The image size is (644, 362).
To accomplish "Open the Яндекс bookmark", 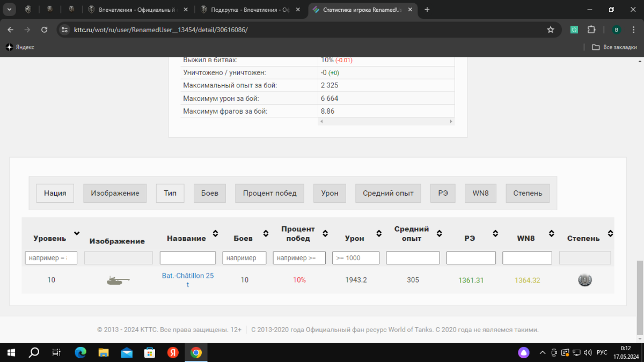I will coord(20,47).
